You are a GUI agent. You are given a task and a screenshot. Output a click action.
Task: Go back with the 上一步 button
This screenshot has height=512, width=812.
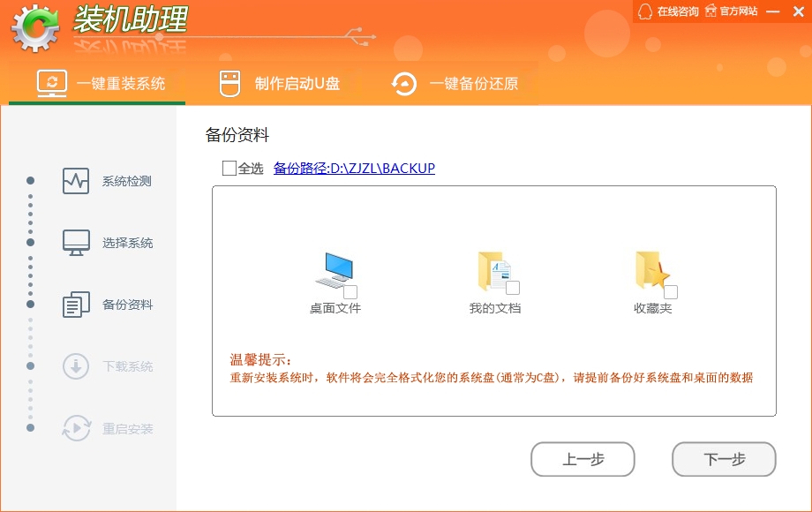click(583, 459)
